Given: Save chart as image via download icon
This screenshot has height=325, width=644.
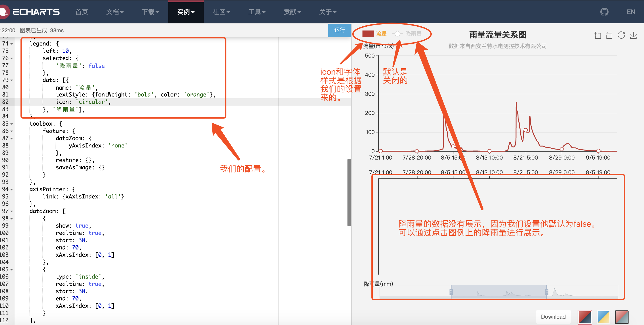Looking at the screenshot, I should pos(633,35).
